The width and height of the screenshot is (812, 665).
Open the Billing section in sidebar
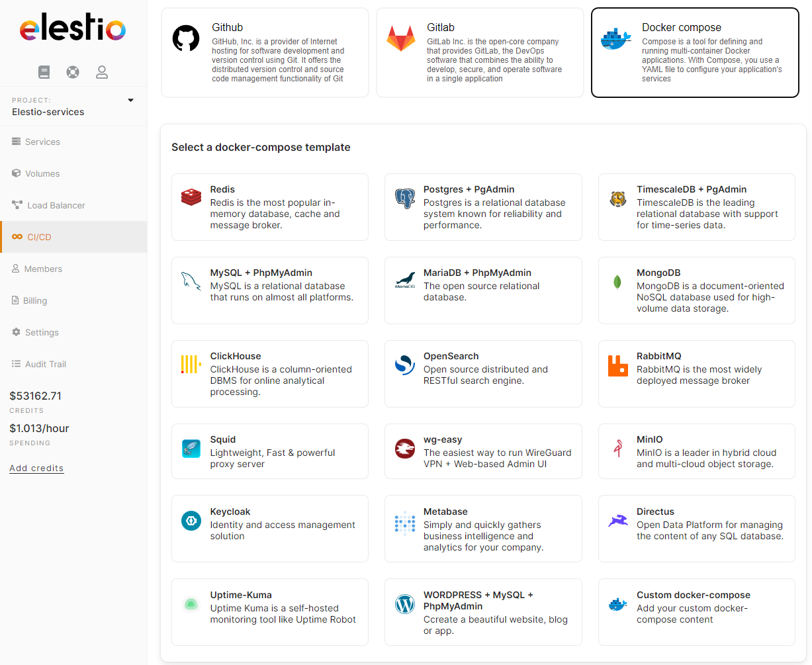34,300
